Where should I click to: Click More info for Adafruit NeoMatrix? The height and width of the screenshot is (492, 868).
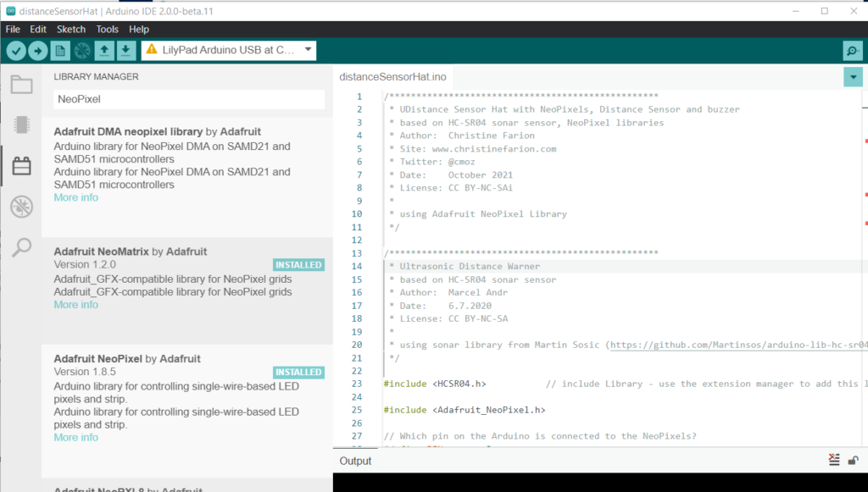[x=75, y=305]
